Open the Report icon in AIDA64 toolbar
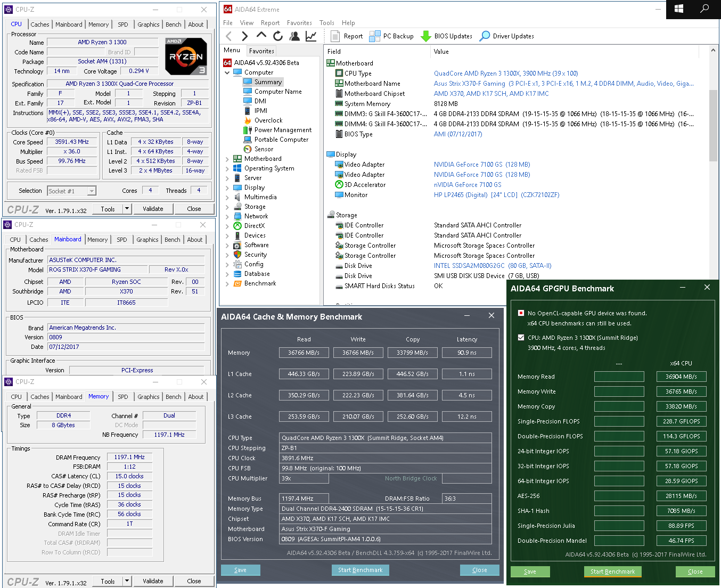This screenshot has width=721, height=588. [347, 36]
